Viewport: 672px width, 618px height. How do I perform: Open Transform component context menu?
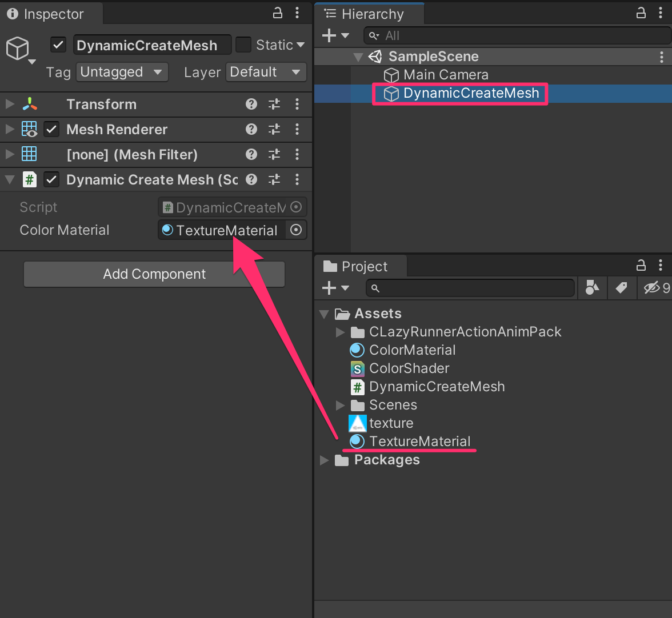(x=297, y=104)
